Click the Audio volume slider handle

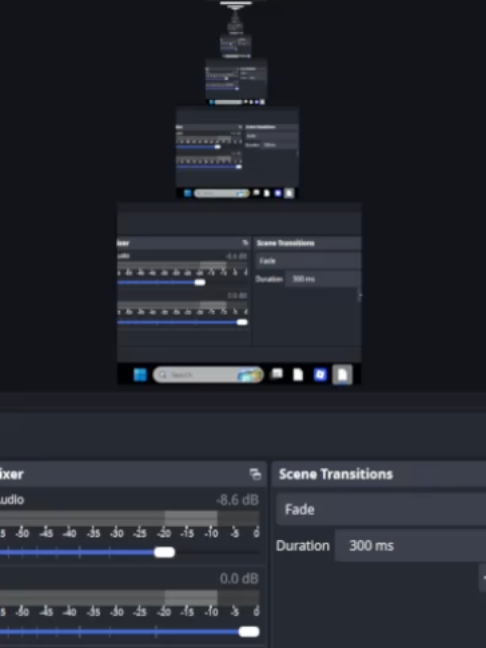coord(164,552)
